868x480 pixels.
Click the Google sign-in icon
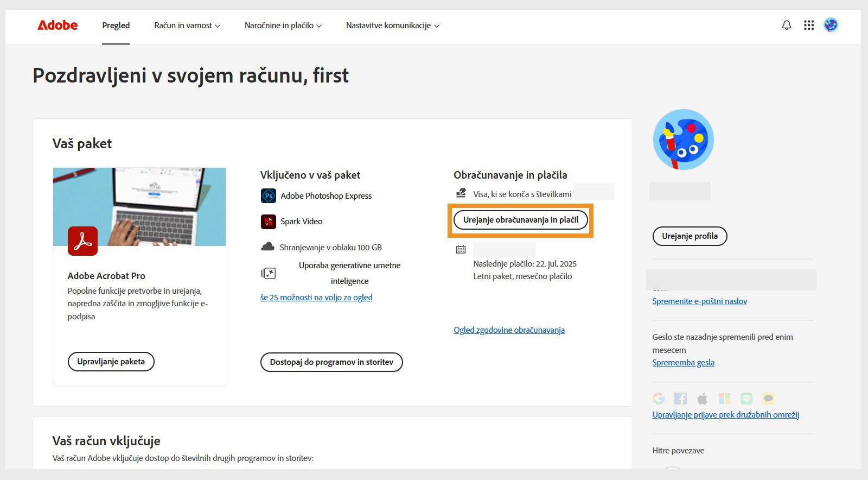(659, 399)
